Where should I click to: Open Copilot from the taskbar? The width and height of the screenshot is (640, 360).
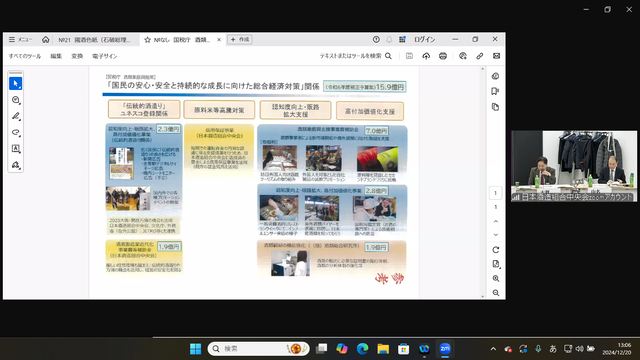tap(342, 349)
